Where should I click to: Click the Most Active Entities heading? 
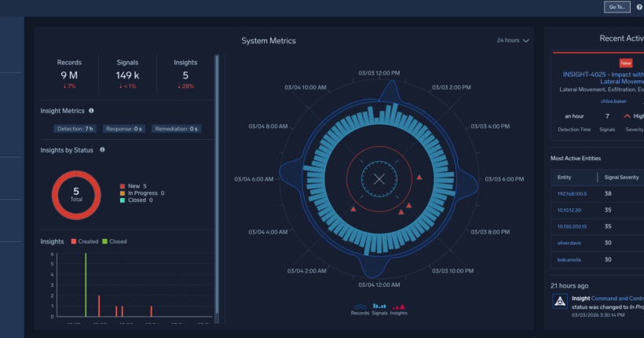click(x=576, y=158)
